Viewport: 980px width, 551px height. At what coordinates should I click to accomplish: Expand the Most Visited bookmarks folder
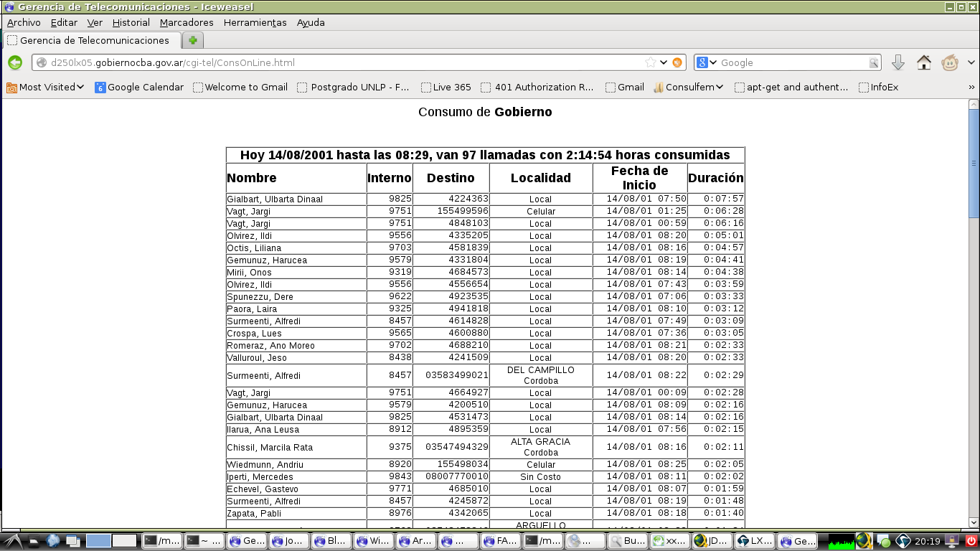click(x=45, y=87)
